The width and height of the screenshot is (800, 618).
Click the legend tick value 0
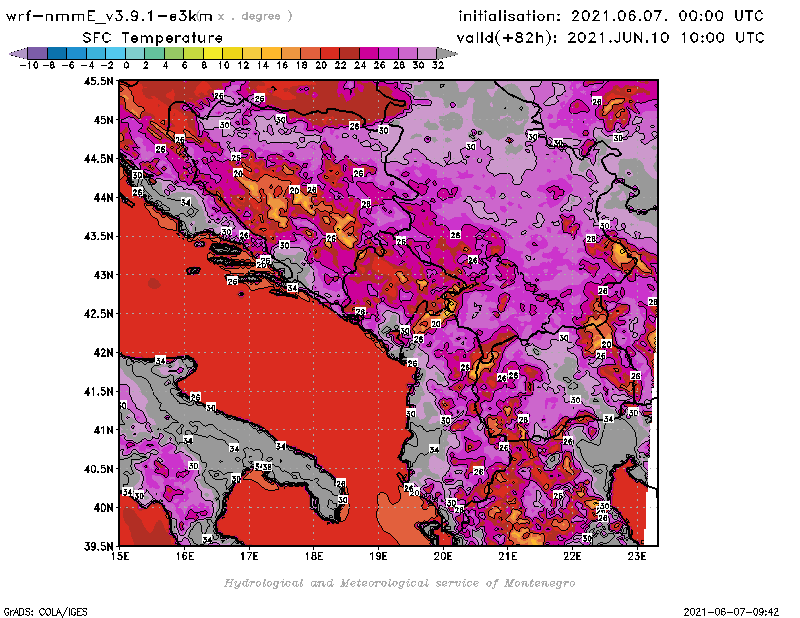(x=127, y=65)
